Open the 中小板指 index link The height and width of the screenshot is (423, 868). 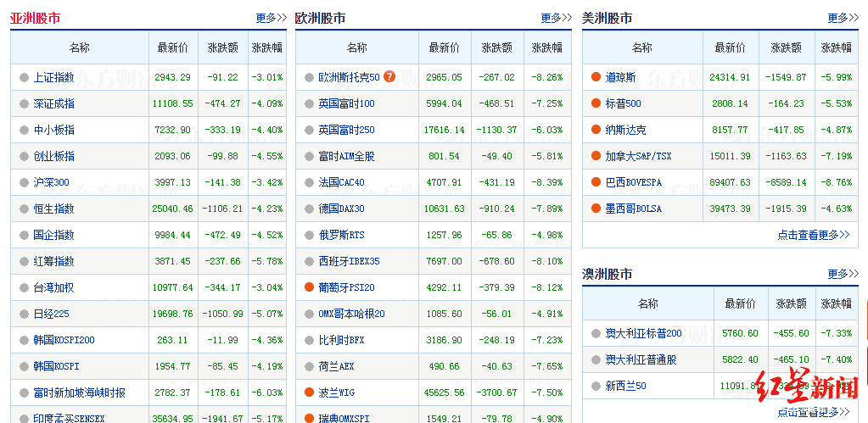coord(53,130)
